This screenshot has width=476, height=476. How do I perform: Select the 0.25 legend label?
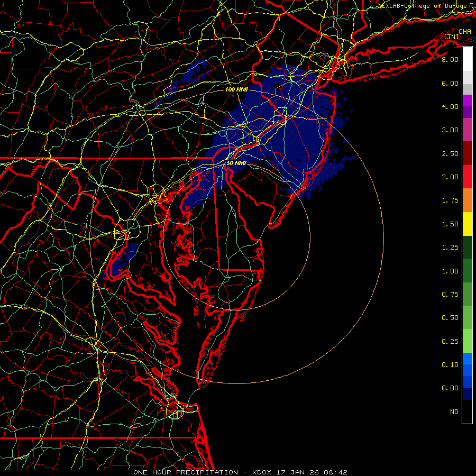450,342
